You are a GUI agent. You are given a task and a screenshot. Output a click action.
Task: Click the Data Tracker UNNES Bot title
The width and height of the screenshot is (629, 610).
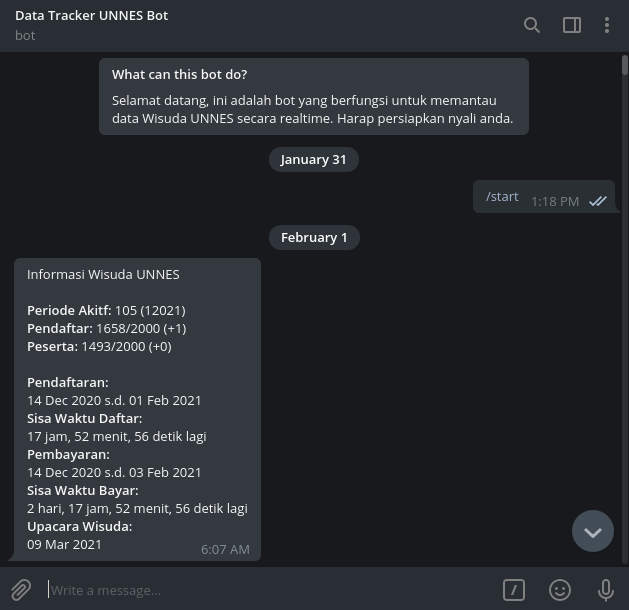(x=91, y=16)
